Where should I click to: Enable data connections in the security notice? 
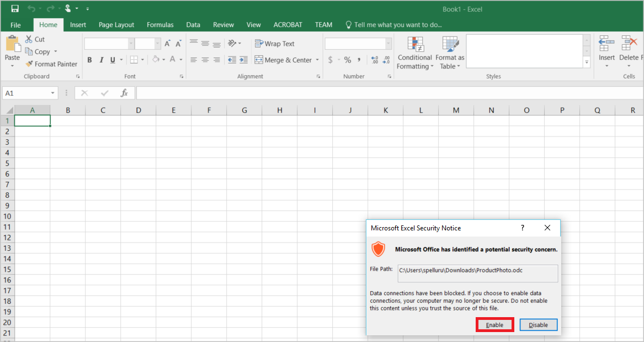(494, 324)
